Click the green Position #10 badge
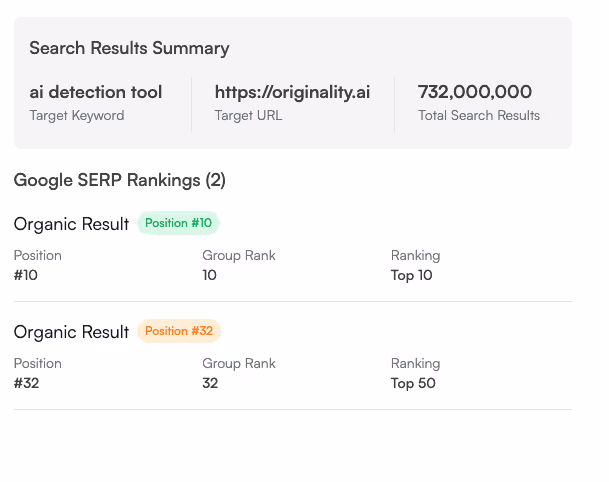The height and width of the screenshot is (482, 609). pos(178,223)
